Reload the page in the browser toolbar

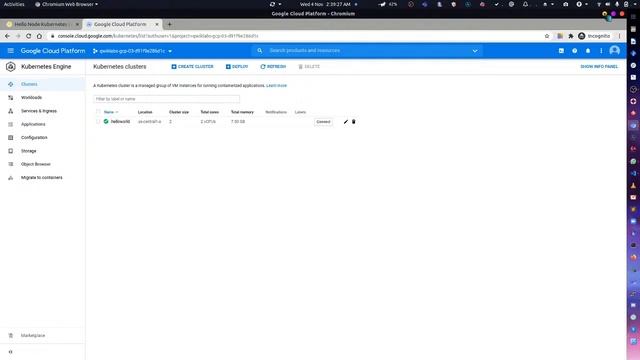29,36
